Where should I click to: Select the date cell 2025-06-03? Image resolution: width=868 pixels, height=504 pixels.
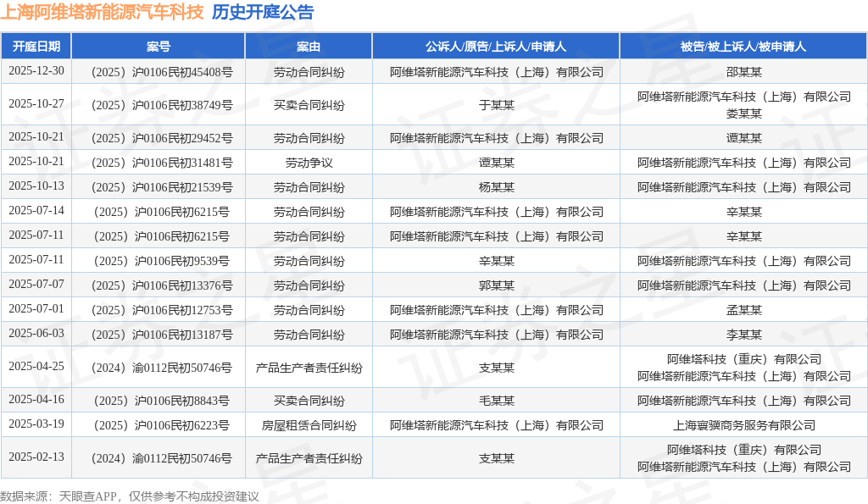pos(36,334)
